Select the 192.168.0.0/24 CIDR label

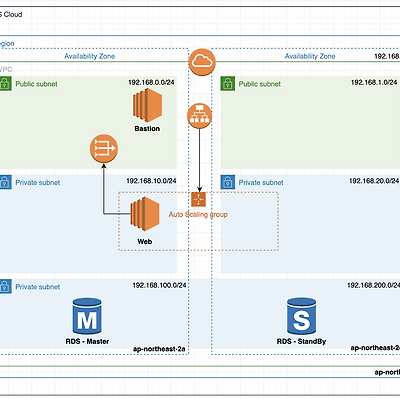click(151, 82)
